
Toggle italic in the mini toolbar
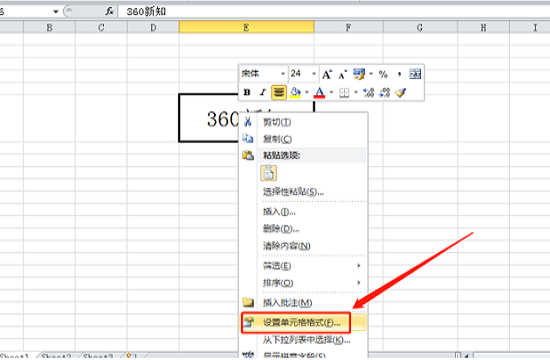(262, 92)
